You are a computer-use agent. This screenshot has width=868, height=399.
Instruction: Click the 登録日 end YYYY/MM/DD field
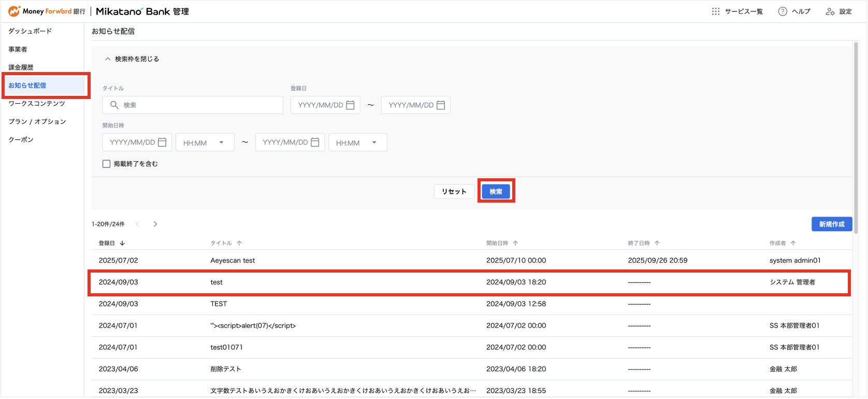point(416,105)
